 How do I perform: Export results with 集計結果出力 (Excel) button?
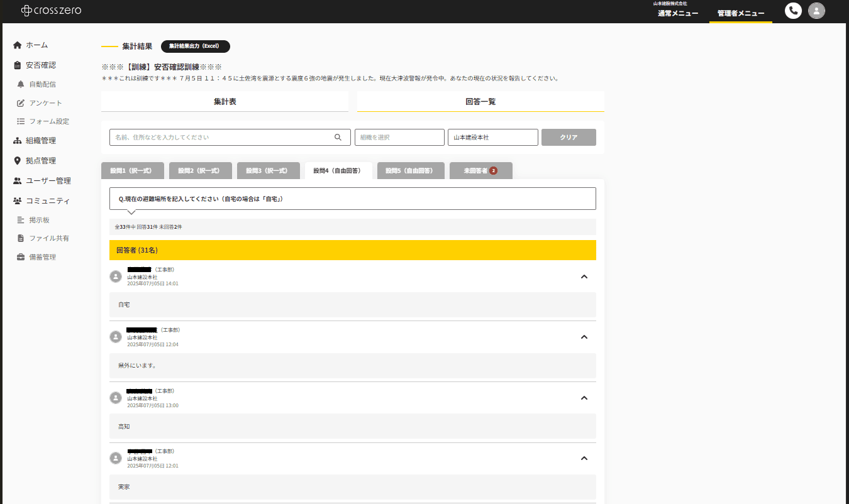[195, 46]
